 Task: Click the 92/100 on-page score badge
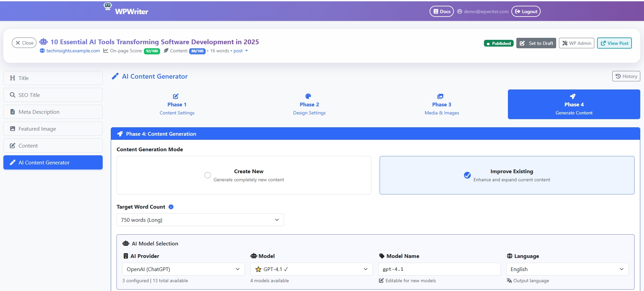152,51
